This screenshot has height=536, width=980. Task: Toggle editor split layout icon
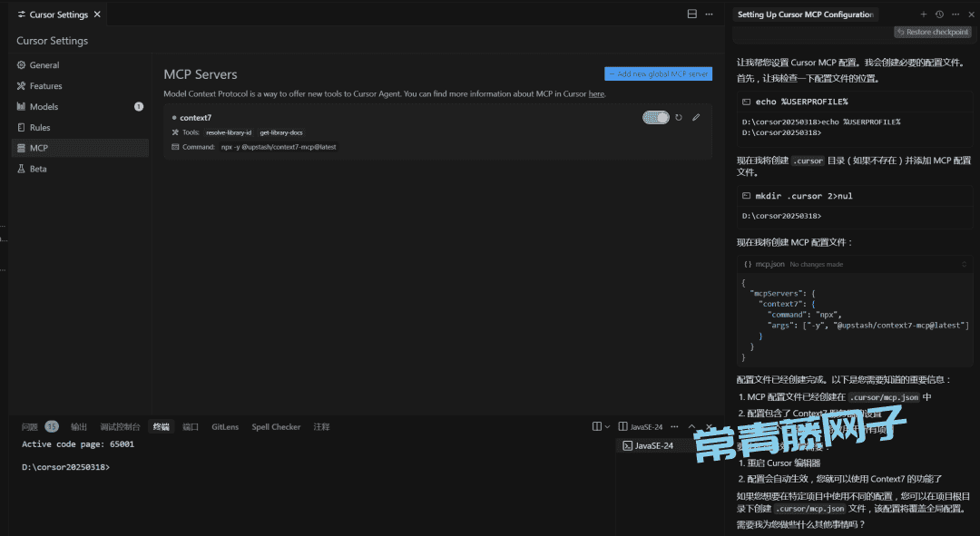point(691,14)
